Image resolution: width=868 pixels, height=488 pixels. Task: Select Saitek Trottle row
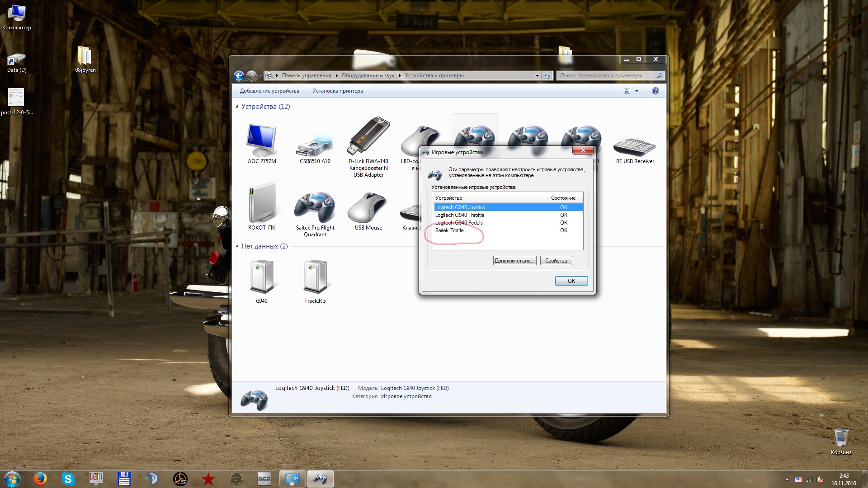508,230
